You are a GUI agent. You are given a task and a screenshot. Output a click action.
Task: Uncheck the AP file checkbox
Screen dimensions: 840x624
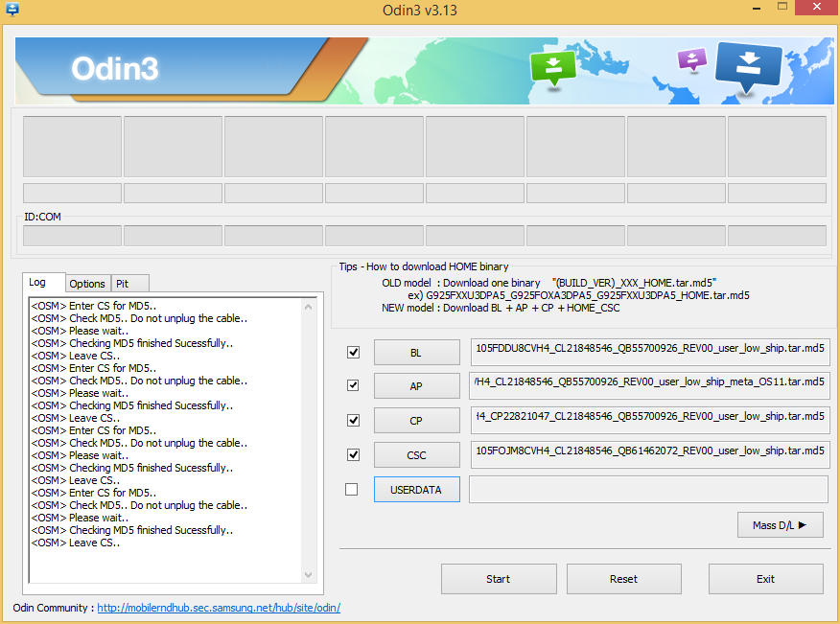[x=353, y=385]
